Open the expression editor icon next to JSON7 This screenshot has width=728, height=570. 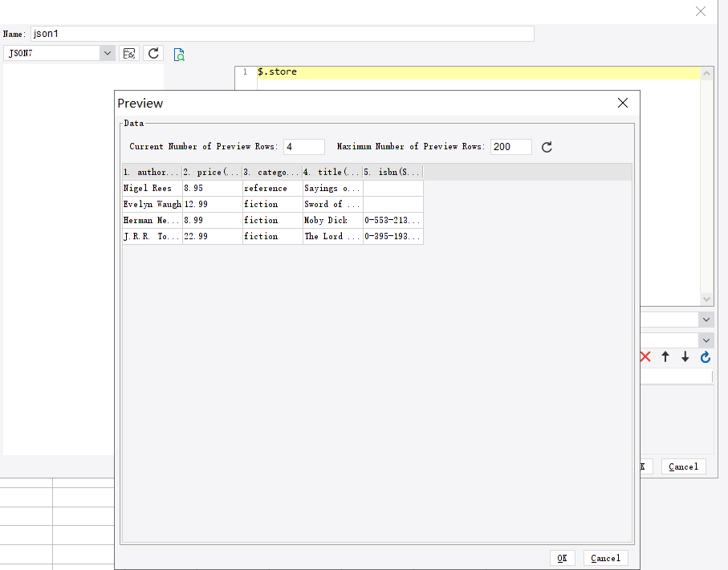coord(128,52)
